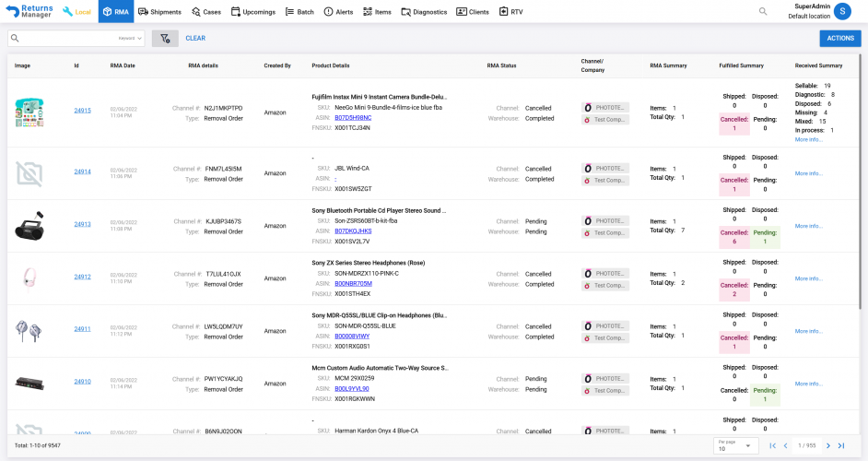The width and height of the screenshot is (868, 461).
Task: Open RMA id 24910
Action: click(83, 382)
